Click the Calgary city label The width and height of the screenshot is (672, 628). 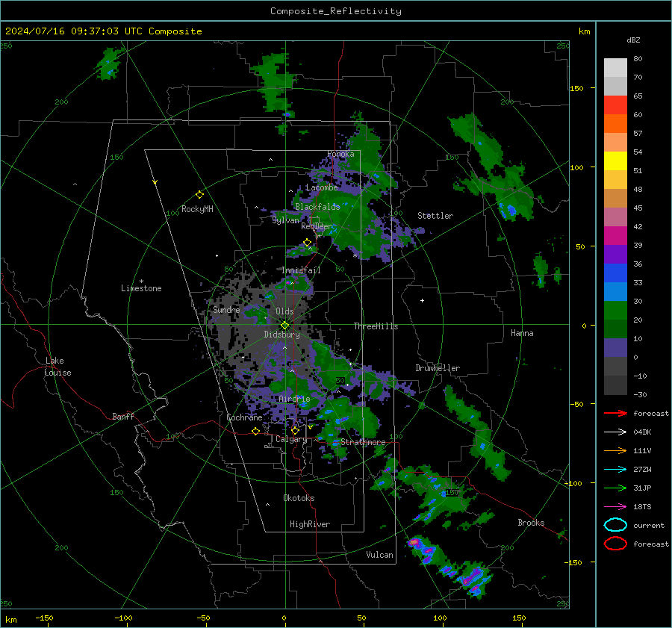[x=291, y=439]
